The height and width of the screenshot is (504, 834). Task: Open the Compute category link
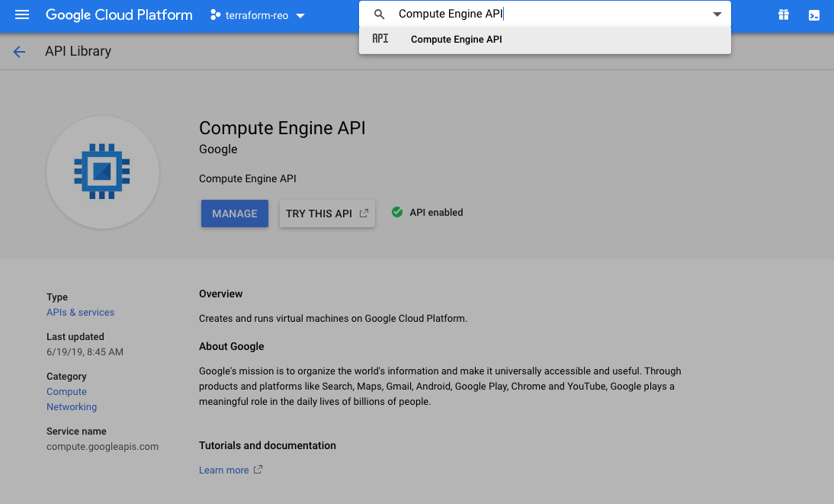(66, 392)
